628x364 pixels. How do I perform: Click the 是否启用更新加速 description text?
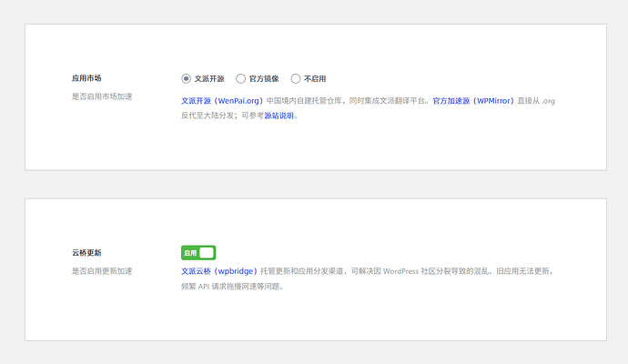click(102, 271)
